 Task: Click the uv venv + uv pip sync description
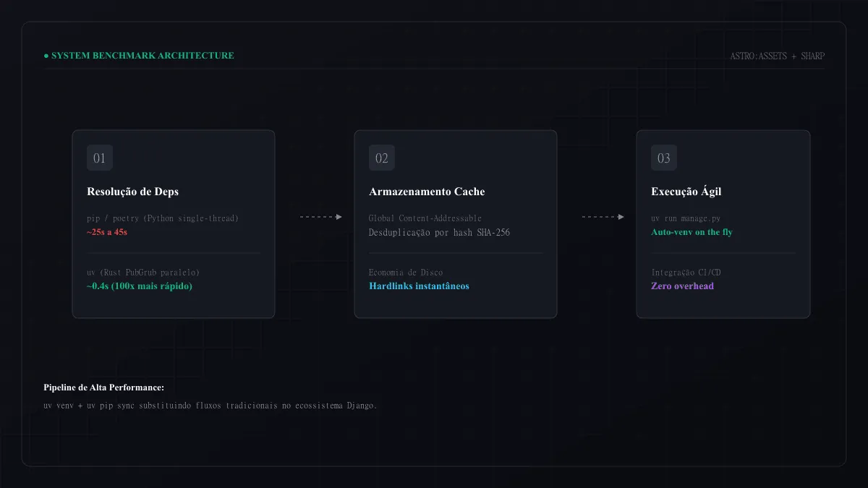coord(210,406)
